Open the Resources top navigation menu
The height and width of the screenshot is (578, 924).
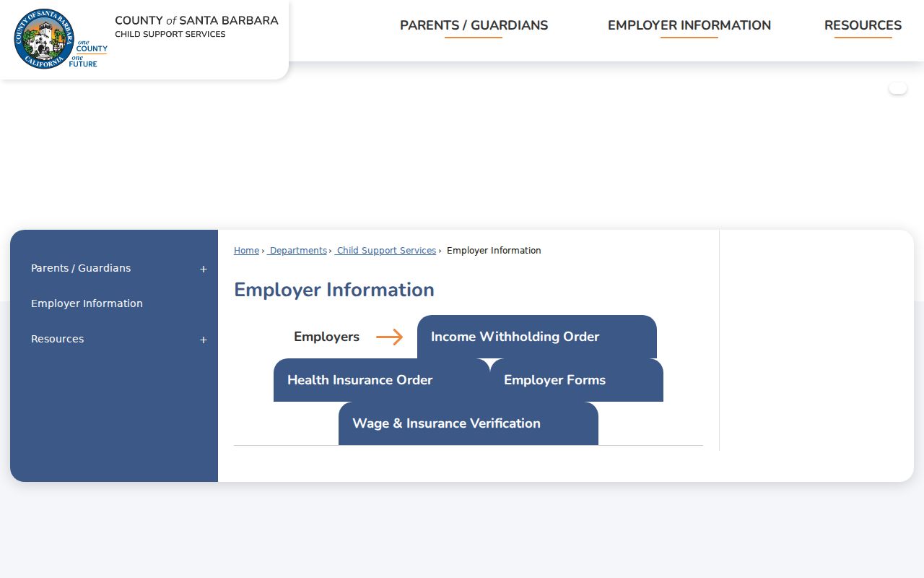pyautogui.click(x=863, y=26)
